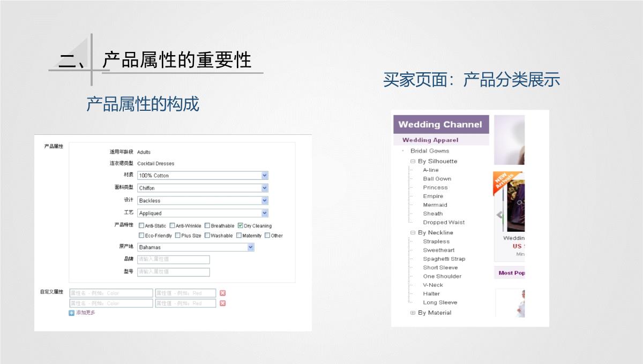The height and width of the screenshot is (364, 643).
Task: Select Bridal Gowns in the category list
Action: 430,151
